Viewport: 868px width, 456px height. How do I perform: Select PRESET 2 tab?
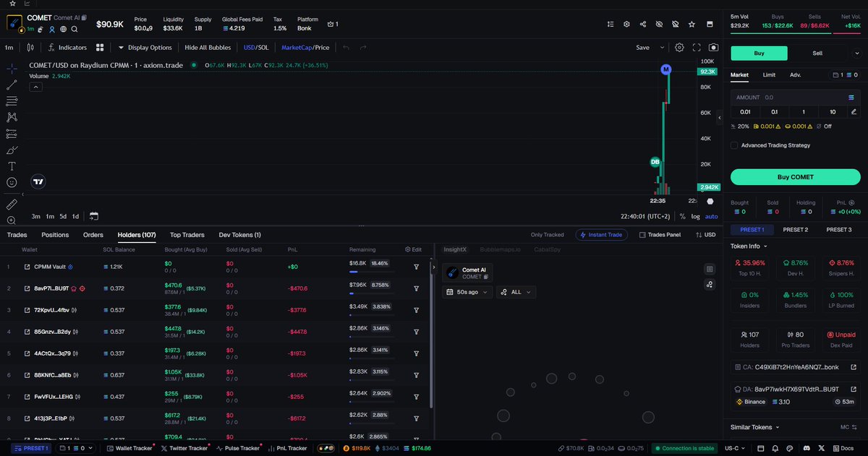coord(795,230)
